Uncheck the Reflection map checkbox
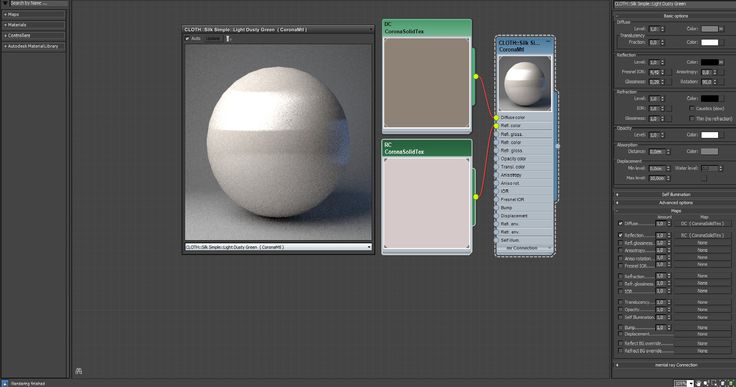Image resolution: width=736 pixels, height=387 pixels. [621, 235]
